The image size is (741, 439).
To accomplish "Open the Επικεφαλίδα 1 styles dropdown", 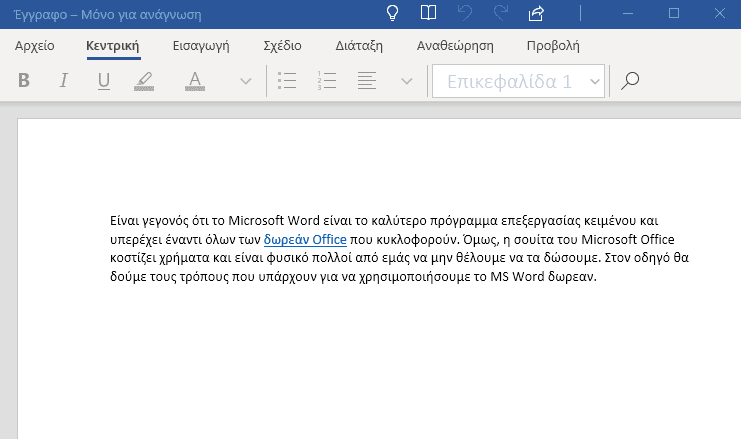I will (518, 81).
